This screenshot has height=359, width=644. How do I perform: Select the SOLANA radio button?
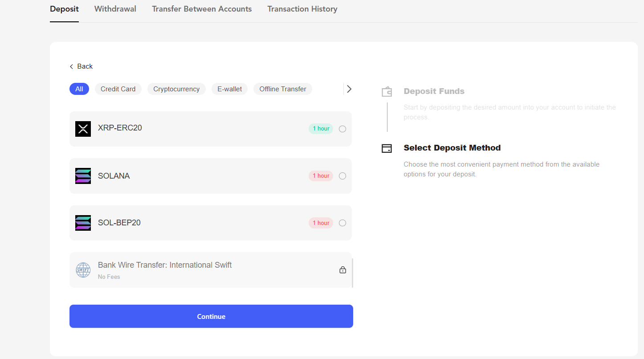tap(342, 176)
